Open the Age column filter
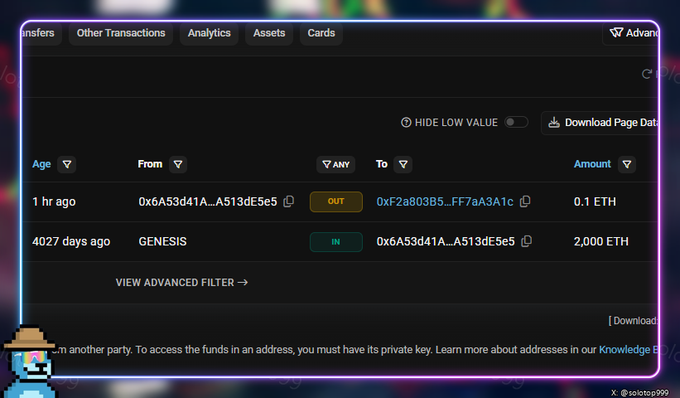680x398 pixels. click(67, 164)
